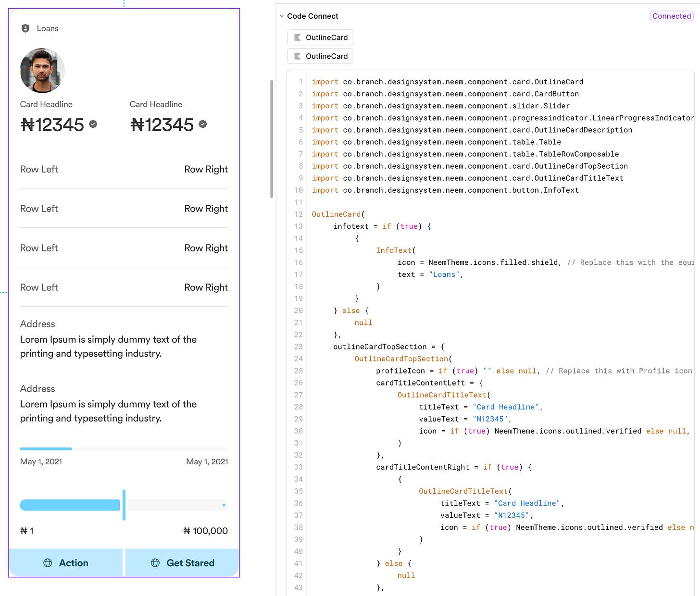This screenshot has height=596, width=700.
Task: Select the second OutlineCard chip
Action: tap(320, 56)
